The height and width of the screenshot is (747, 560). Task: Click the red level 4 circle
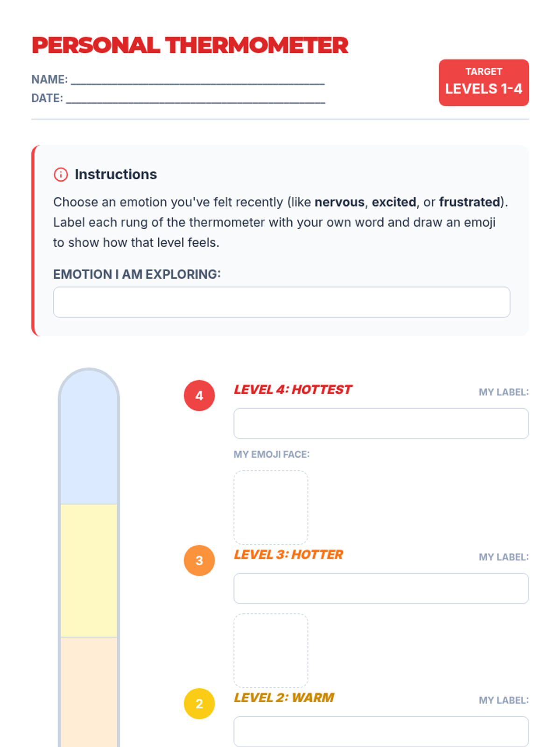tap(199, 395)
